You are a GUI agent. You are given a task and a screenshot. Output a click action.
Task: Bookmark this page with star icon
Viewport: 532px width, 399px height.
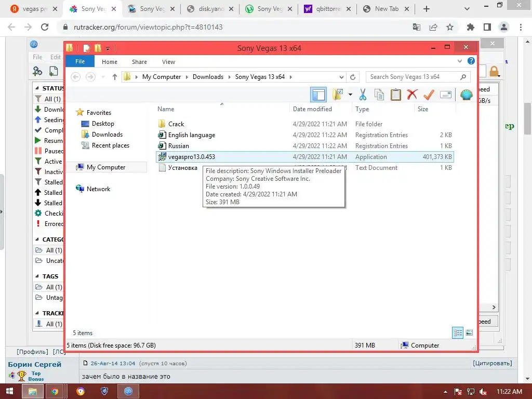[x=450, y=27]
